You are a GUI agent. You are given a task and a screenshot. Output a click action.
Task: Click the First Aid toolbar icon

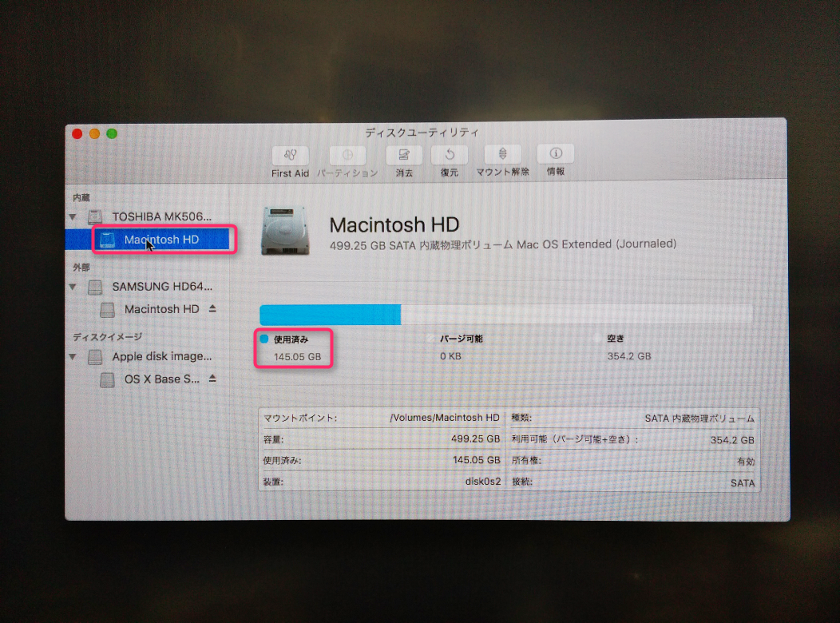pos(290,156)
